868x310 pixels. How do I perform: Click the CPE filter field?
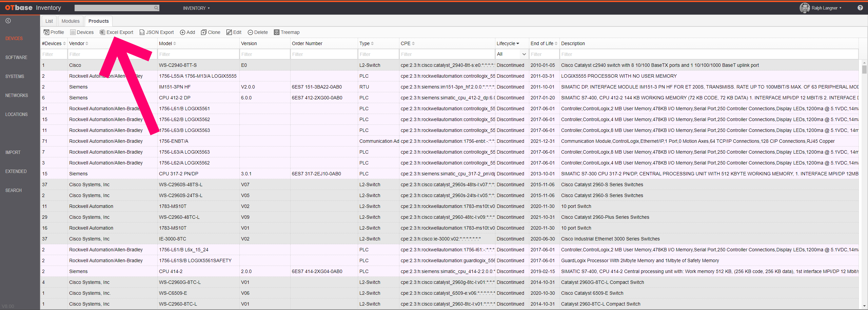(447, 54)
